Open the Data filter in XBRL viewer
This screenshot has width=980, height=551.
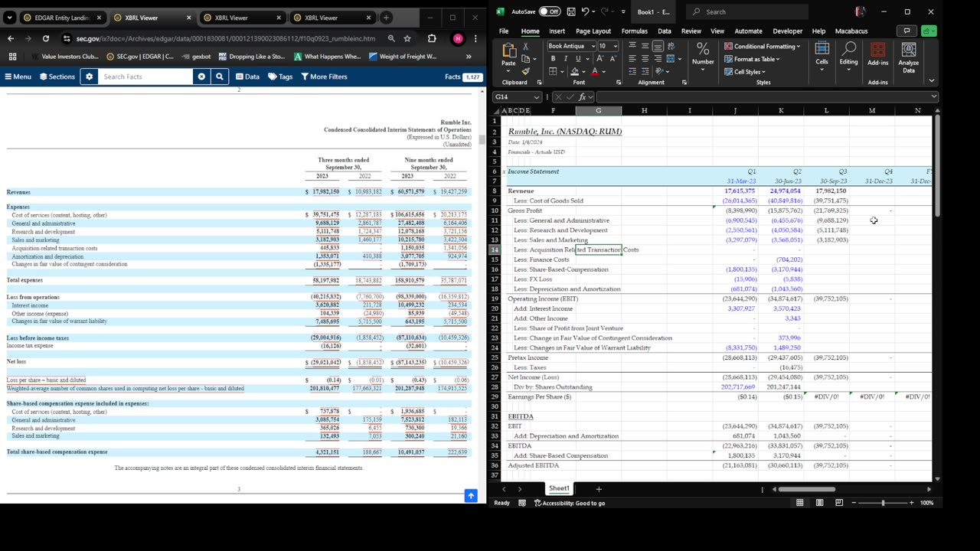point(247,77)
